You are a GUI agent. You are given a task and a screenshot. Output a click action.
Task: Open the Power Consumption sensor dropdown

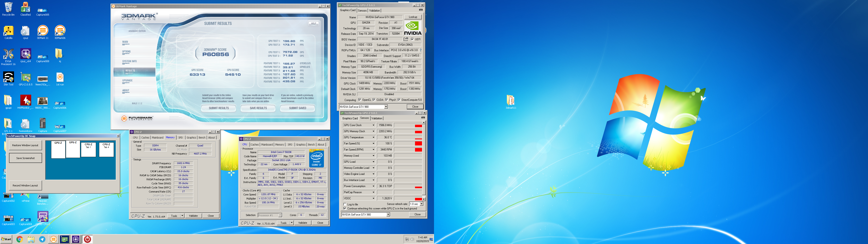click(373, 186)
